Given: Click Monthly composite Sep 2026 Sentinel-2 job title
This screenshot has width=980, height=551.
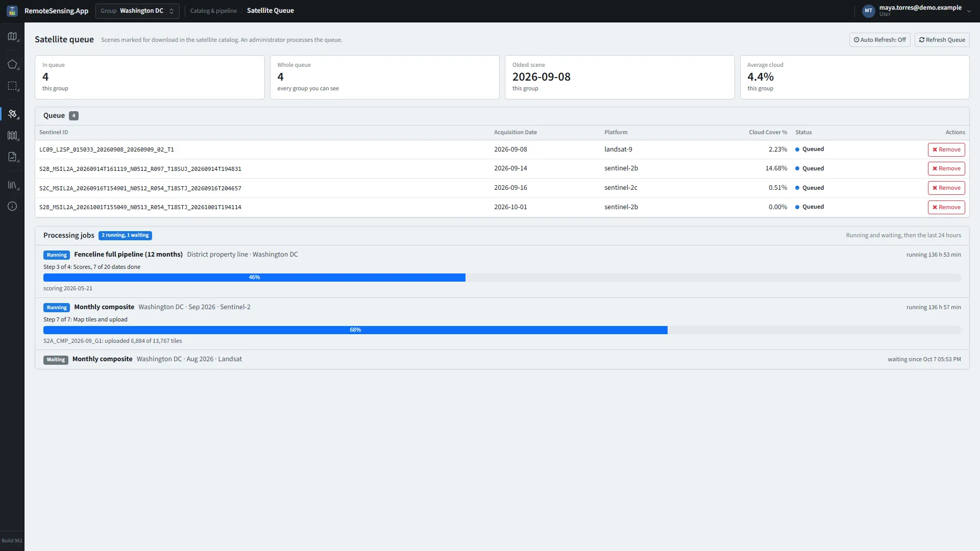Looking at the screenshot, I should [104, 307].
